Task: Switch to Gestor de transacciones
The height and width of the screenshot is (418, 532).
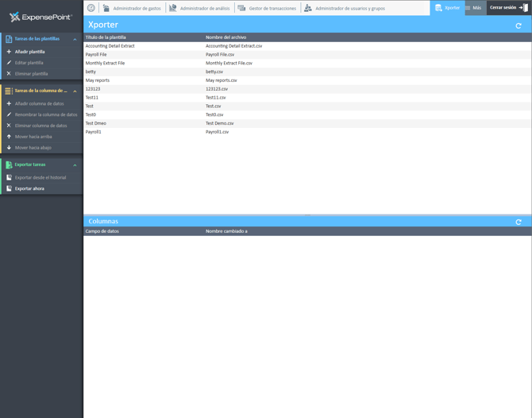Action: [267, 8]
